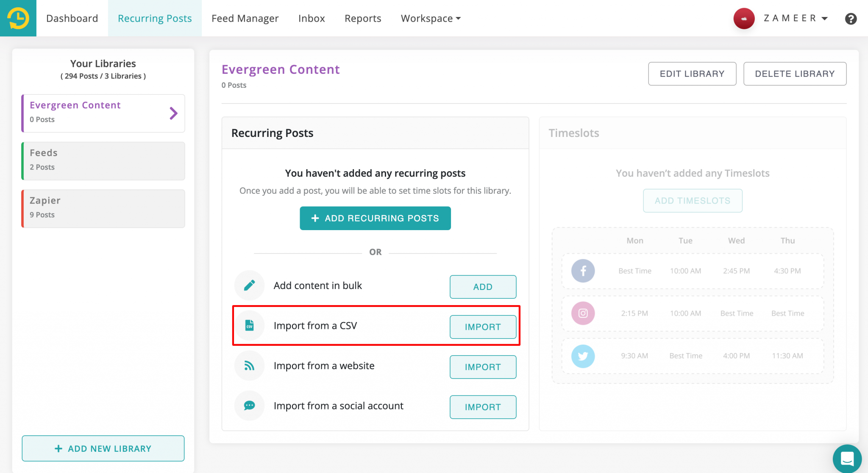
Task: Select the Twitter timeslot icon
Action: click(x=583, y=356)
